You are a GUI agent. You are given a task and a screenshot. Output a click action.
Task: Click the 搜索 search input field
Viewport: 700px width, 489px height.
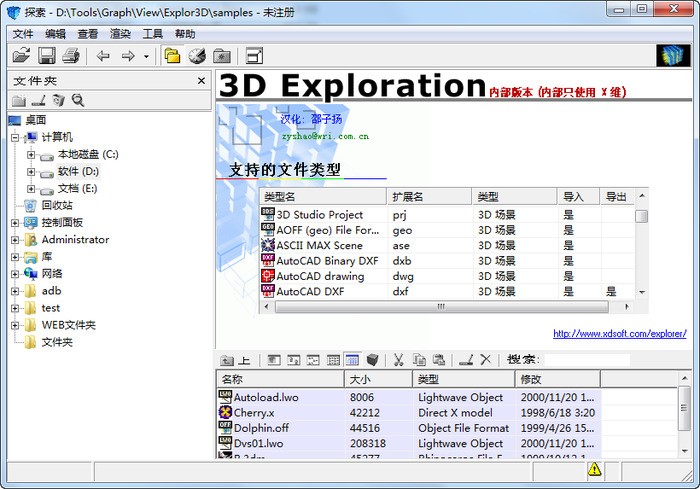point(586,359)
